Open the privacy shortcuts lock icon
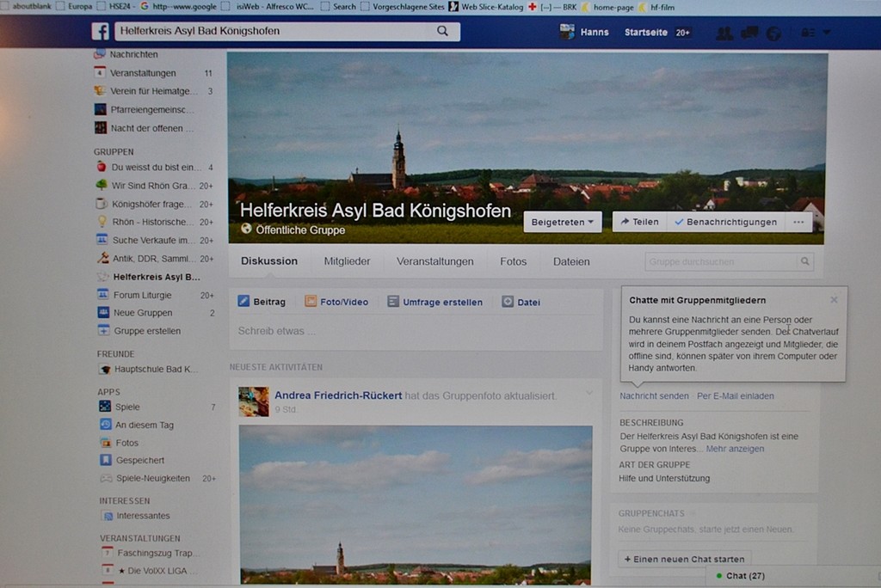This screenshot has height=588, width=881. click(808, 34)
